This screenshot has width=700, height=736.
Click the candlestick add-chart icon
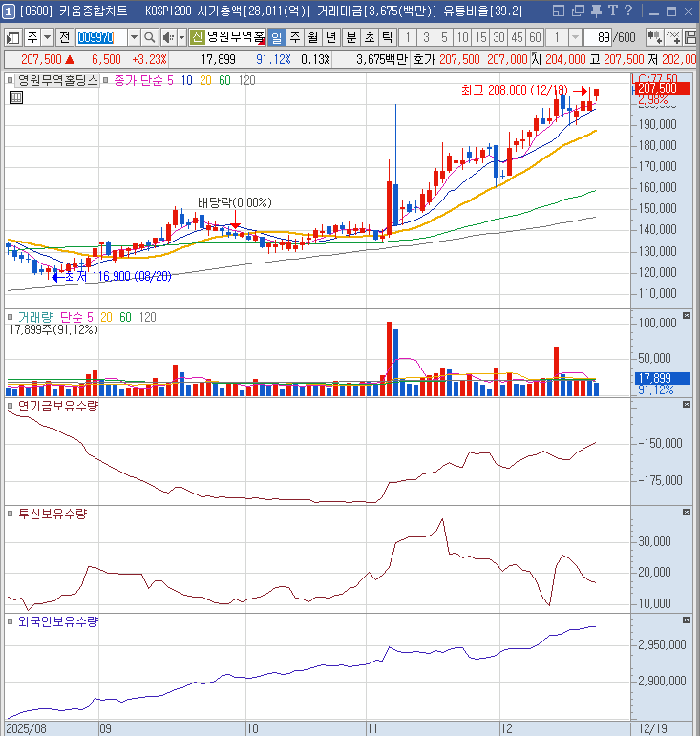pos(655,37)
